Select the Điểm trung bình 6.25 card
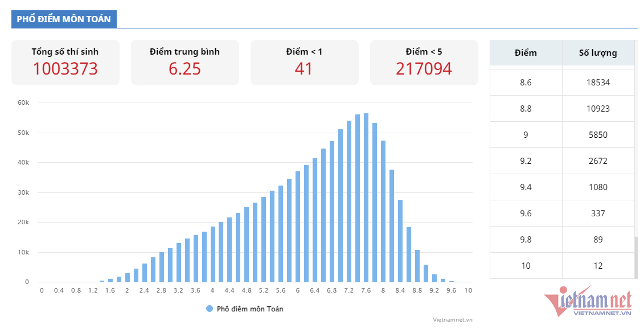644x329 pixels. tap(184, 63)
